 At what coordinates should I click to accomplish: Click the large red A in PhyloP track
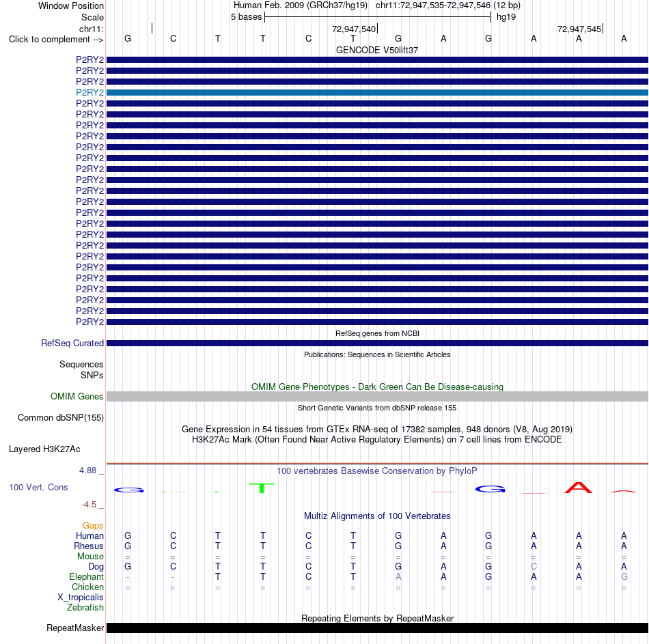[x=579, y=488]
